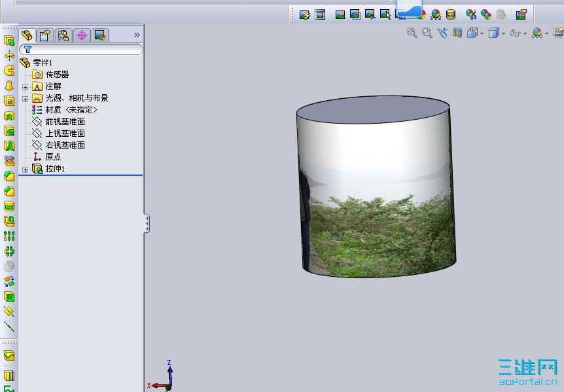Select the Linear Pattern tool
The width and height of the screenshot is (564, 392).
(9, 236)
